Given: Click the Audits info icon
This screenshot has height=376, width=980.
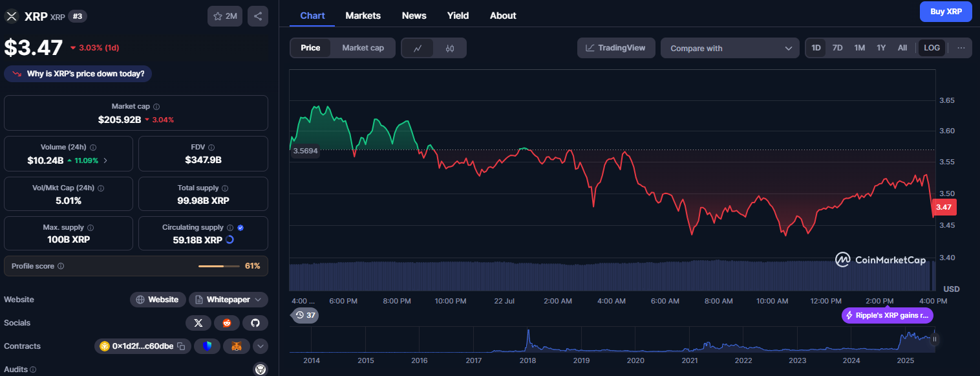Looking at the screenshot, I should coord(33,370).
